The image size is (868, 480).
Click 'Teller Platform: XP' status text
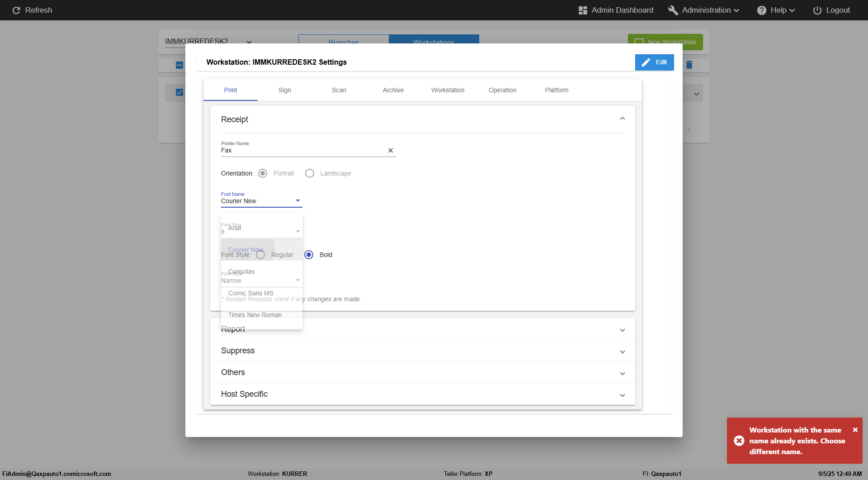coord(468,474)
